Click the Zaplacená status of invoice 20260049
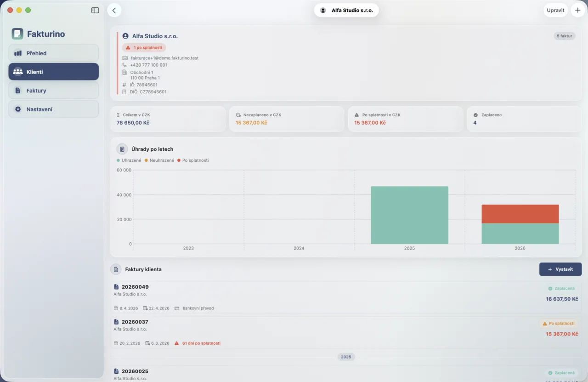 click(x=561, y=289)
